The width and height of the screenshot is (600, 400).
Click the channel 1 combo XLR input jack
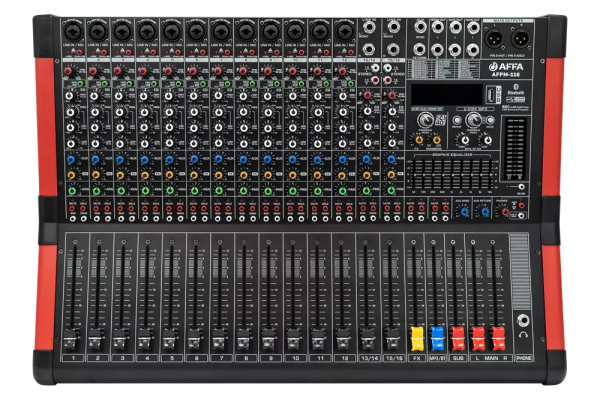73,31
